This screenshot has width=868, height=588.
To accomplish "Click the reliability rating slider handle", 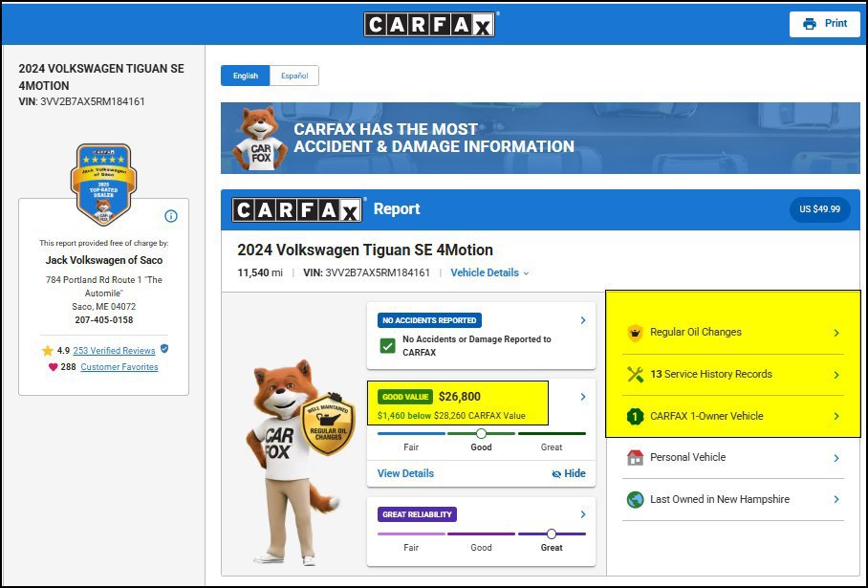I will 552,534.
